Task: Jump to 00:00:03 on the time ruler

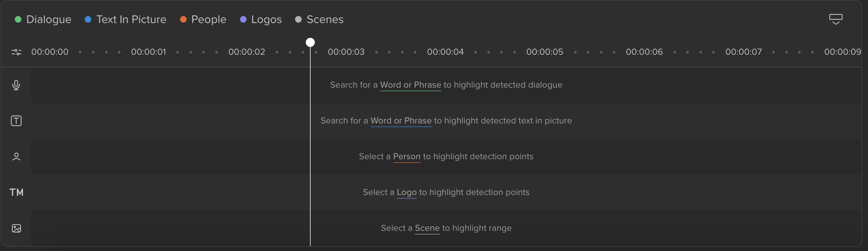Action: tap(346, 52)
